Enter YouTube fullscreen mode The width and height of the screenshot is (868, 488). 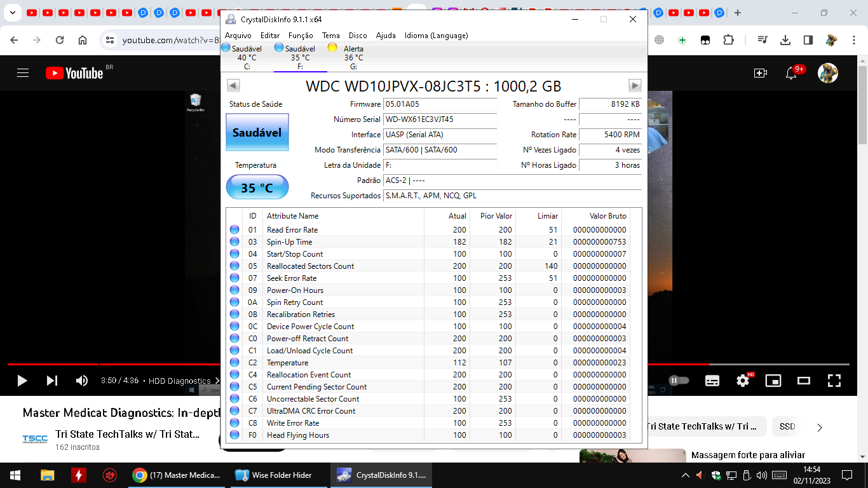[834, 381]
